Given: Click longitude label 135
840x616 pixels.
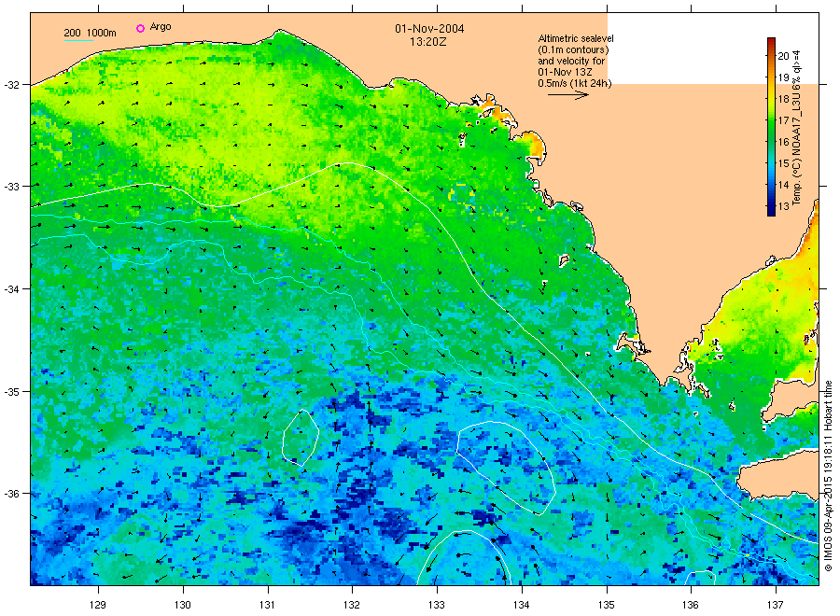Looking at the screenshot, I should tap(607, 605).
